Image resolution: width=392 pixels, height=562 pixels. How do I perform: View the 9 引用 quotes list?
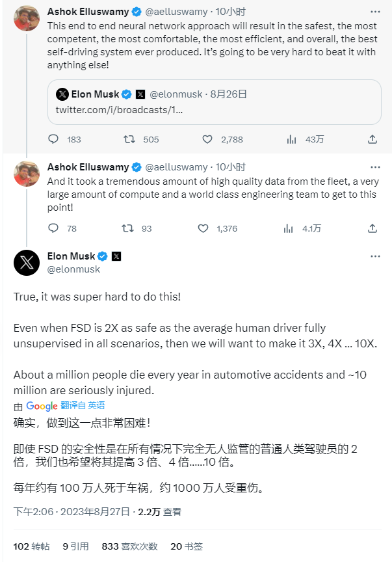click(x=75, y=546)
